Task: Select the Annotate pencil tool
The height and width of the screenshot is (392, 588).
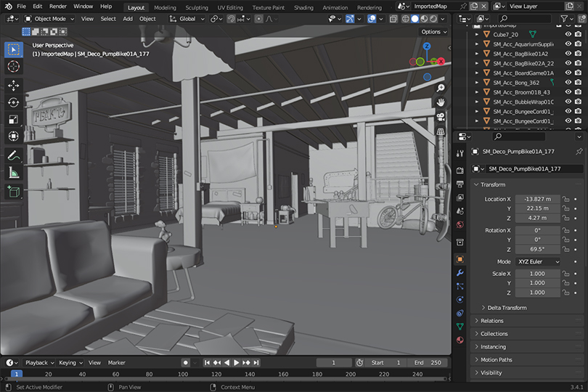Action: pyautogui.click(x=14, y=155)
